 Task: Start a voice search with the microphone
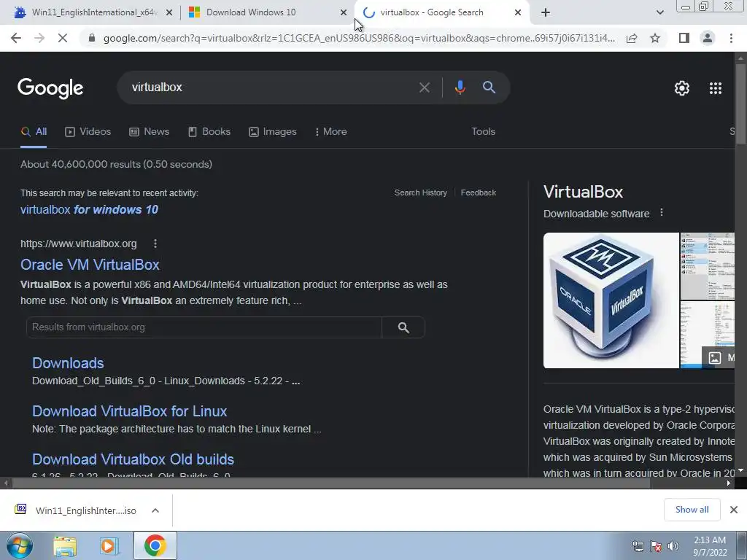coord(460,87)
